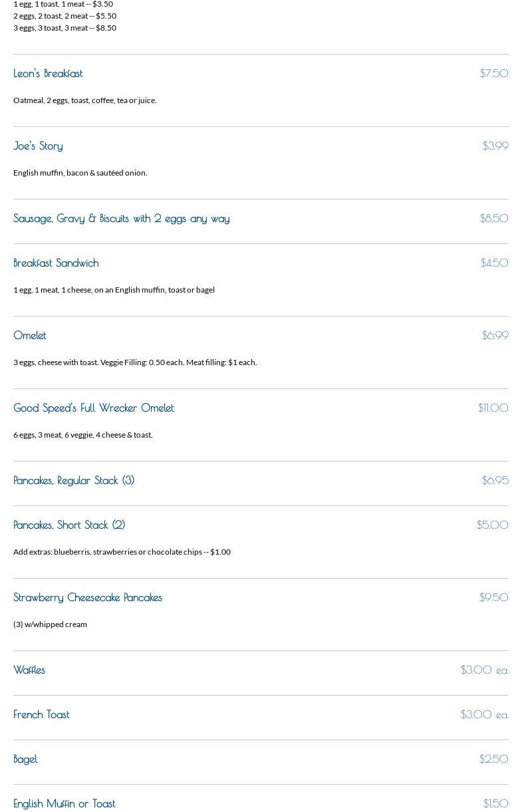Select Good Speed's Full Wrecker Omelet
This screenshot has width=522, height=812.
pos(93,408)
